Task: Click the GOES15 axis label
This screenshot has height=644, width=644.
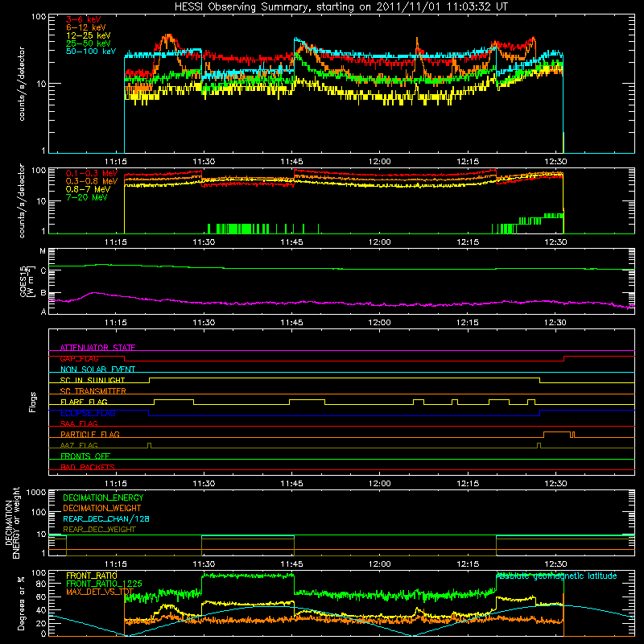Action: [26, 281]
